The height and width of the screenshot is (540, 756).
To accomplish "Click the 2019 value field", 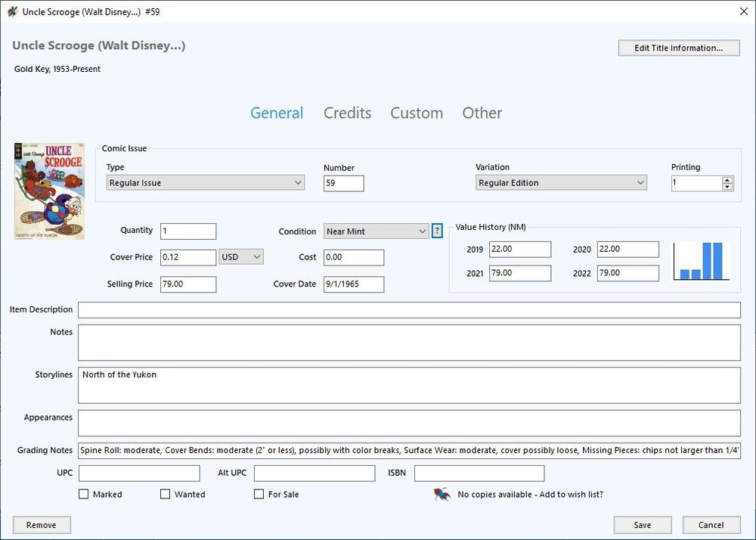I will pos(520,250).
